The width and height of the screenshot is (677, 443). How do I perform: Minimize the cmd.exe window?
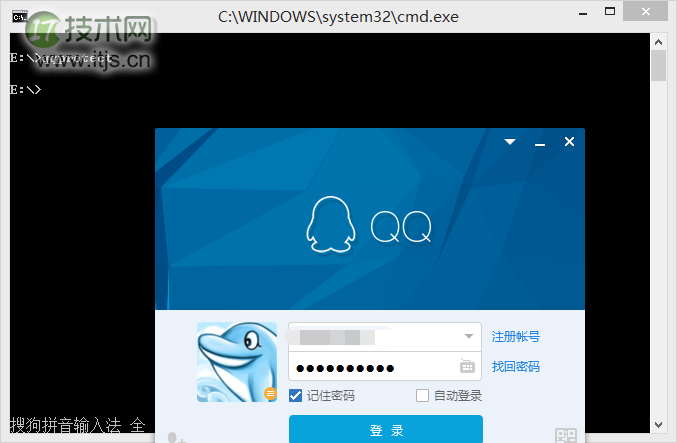583,13
